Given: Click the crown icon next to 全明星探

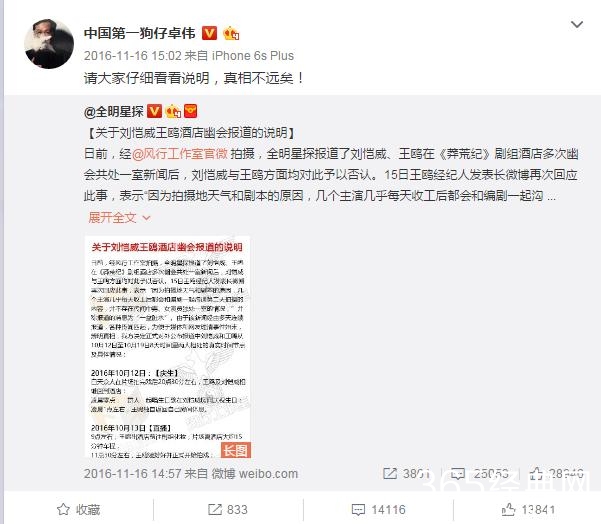Looking at the screenshot, I should coord(173,111).
